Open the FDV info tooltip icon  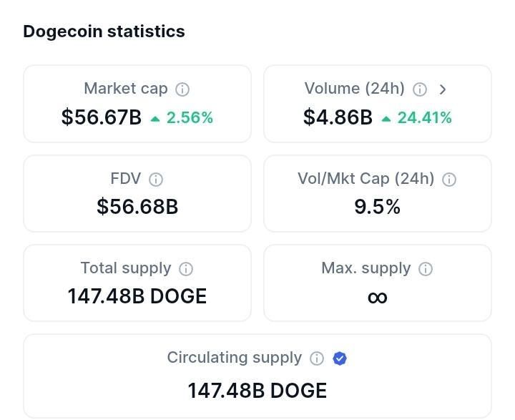[x=156, y=180]
